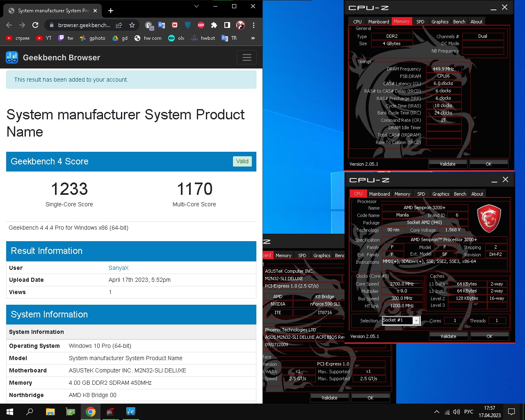Click OK in the Memory CPU-Z window
The width and height of the screenshot is (525, 420).
(x=488, y=164)
